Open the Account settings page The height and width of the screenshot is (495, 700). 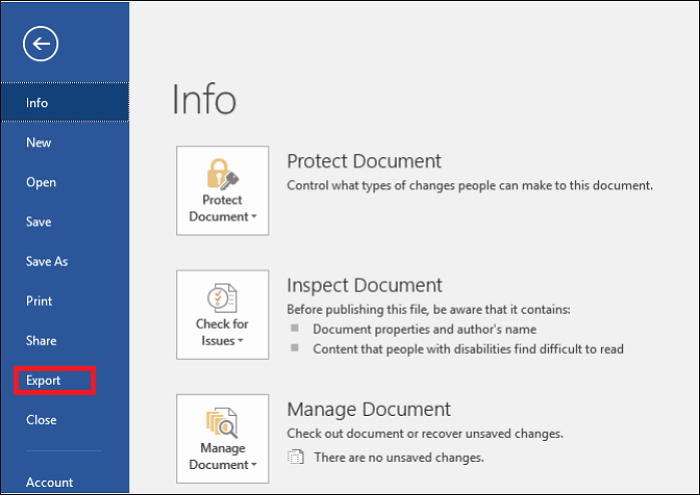(50, 482)
